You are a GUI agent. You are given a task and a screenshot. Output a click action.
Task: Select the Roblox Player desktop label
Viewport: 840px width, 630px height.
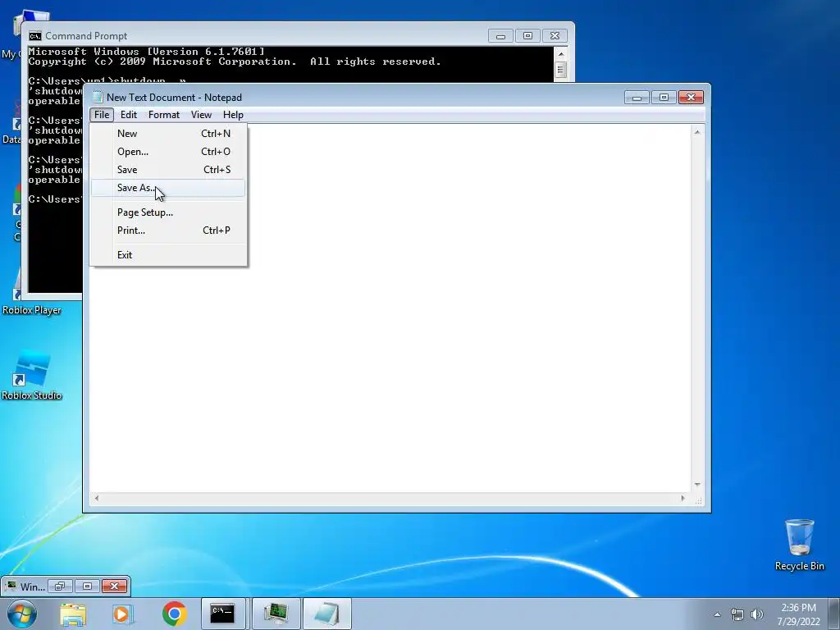click(x=32, y=310)
